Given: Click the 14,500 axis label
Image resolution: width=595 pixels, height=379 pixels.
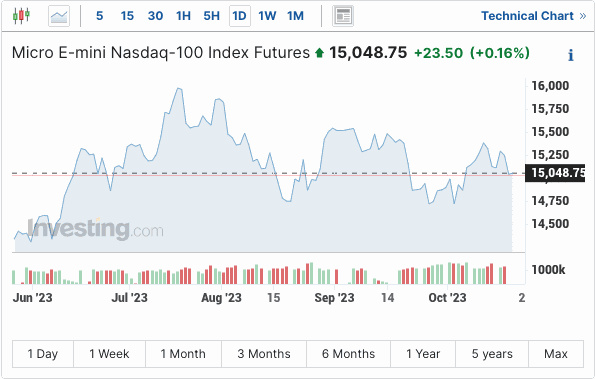Looking at the screenshot, I should pyautogui.click(x=550, y=224).
